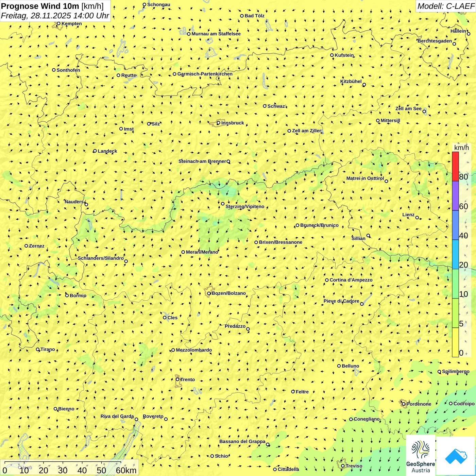Click the Schlanders/Silandro label
Viewport: 476px width, 476px height.
(x=101, y=258)
